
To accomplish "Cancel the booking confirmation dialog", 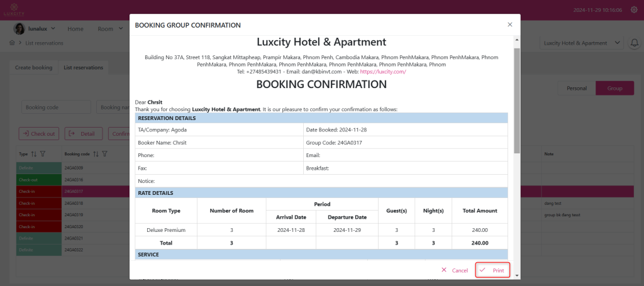I will [454, 270].
